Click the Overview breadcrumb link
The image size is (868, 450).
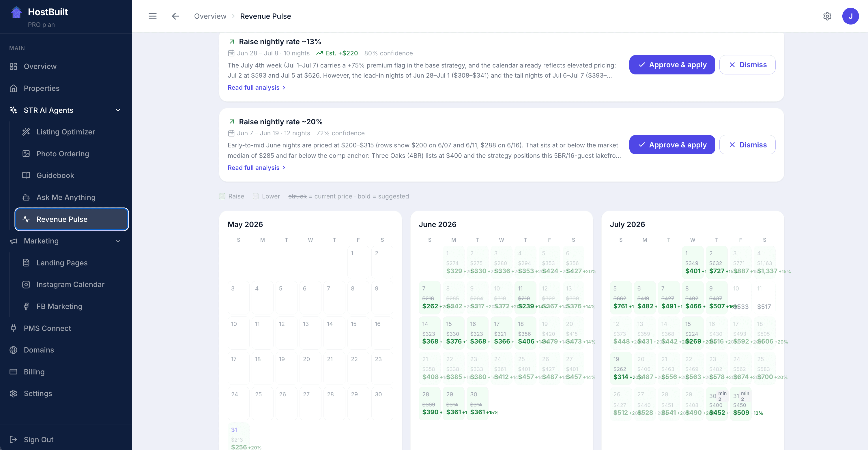pos(210,16)
